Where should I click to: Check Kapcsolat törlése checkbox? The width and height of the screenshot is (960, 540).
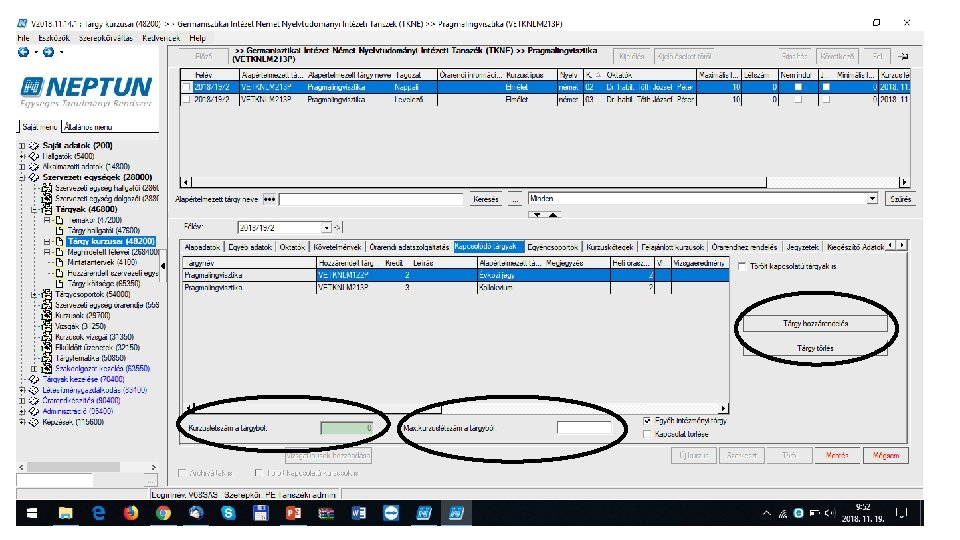(x=647, y=434)
